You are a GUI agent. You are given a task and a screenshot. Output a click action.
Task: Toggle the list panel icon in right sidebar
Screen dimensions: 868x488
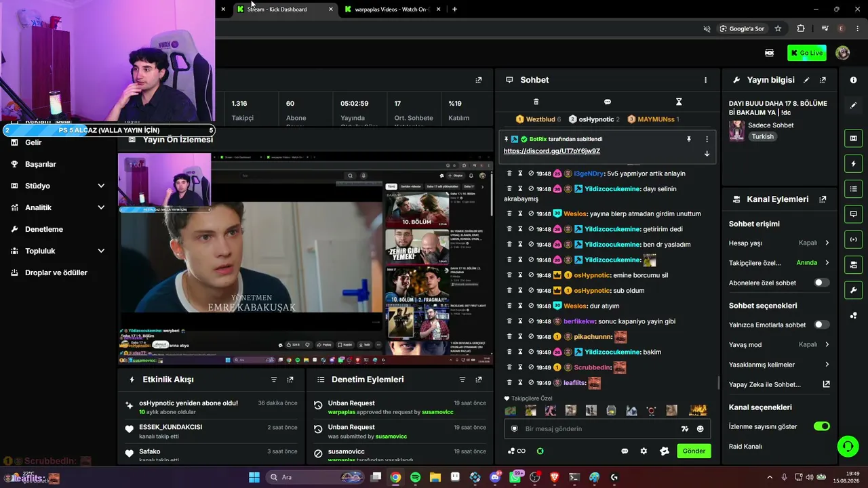853,188
